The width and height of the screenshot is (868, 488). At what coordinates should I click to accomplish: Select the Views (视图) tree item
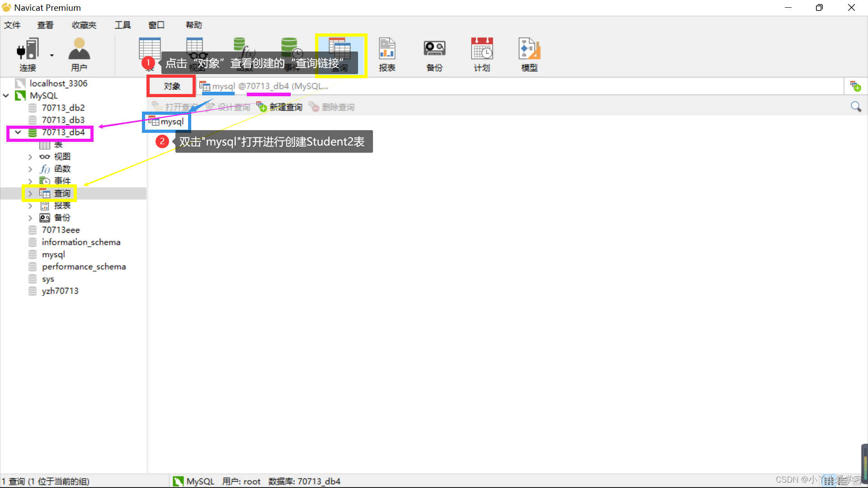click(x=62, y=156)
